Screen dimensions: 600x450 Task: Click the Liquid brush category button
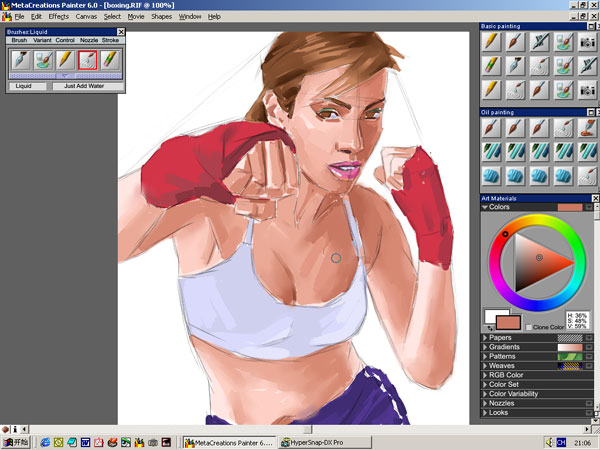[24, 86]
